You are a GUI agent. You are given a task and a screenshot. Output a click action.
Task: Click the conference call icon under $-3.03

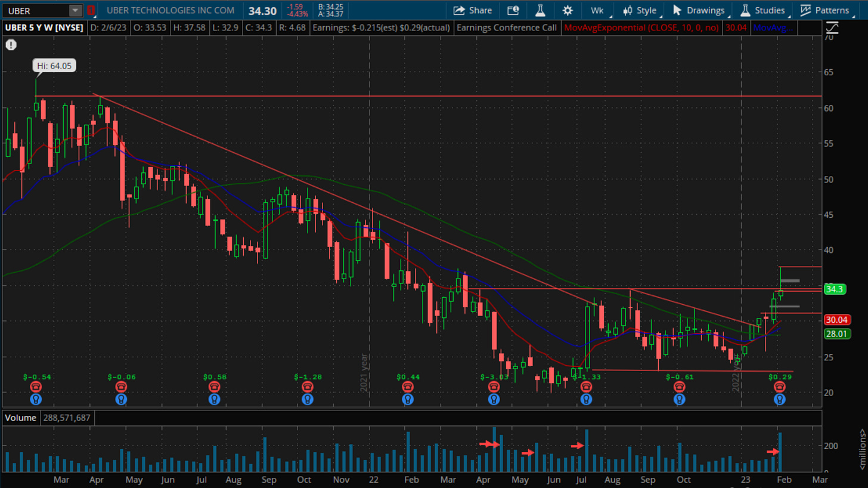click(x=494, y=387)
